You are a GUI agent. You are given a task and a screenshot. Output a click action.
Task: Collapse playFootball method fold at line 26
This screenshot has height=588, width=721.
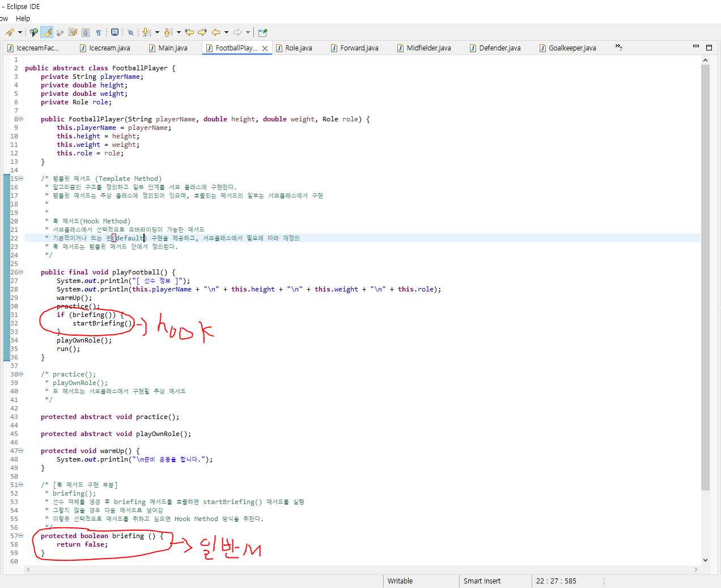coord(21,272)
